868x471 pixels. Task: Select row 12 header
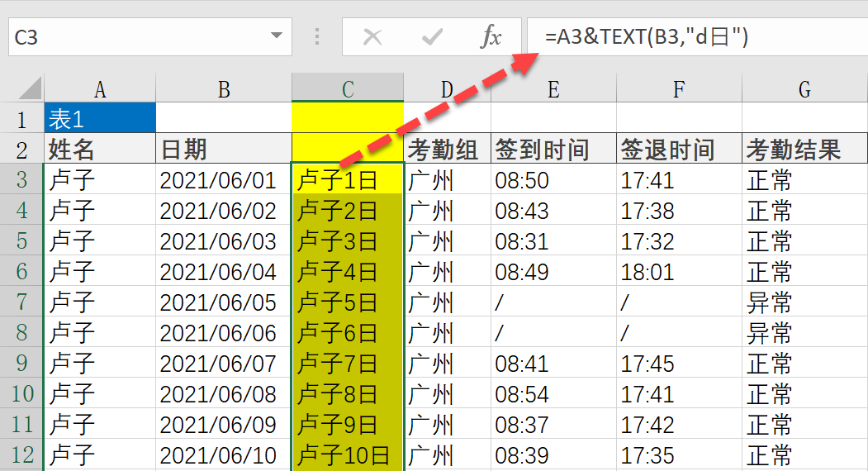pyautogui.click(x=21, y=455)
